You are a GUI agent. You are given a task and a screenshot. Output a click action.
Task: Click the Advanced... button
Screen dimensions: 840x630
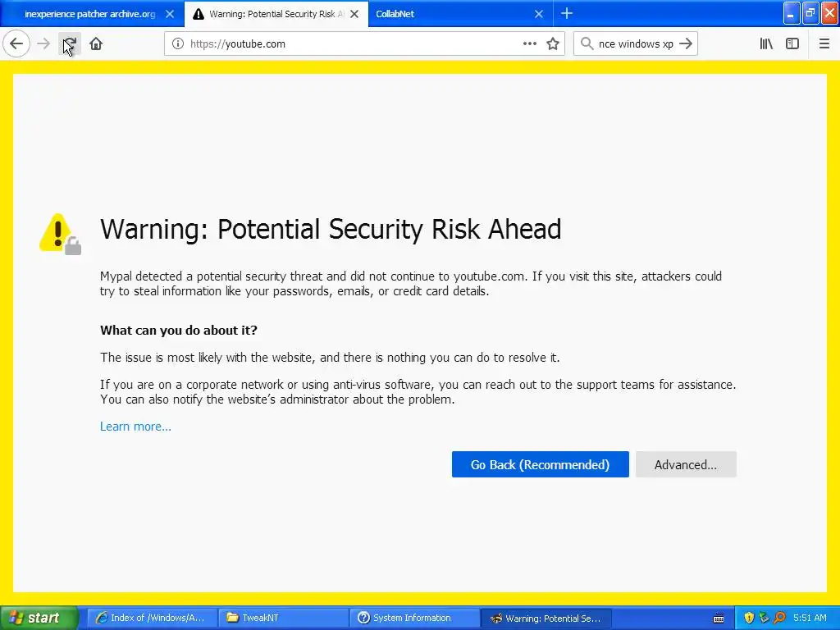686,464
